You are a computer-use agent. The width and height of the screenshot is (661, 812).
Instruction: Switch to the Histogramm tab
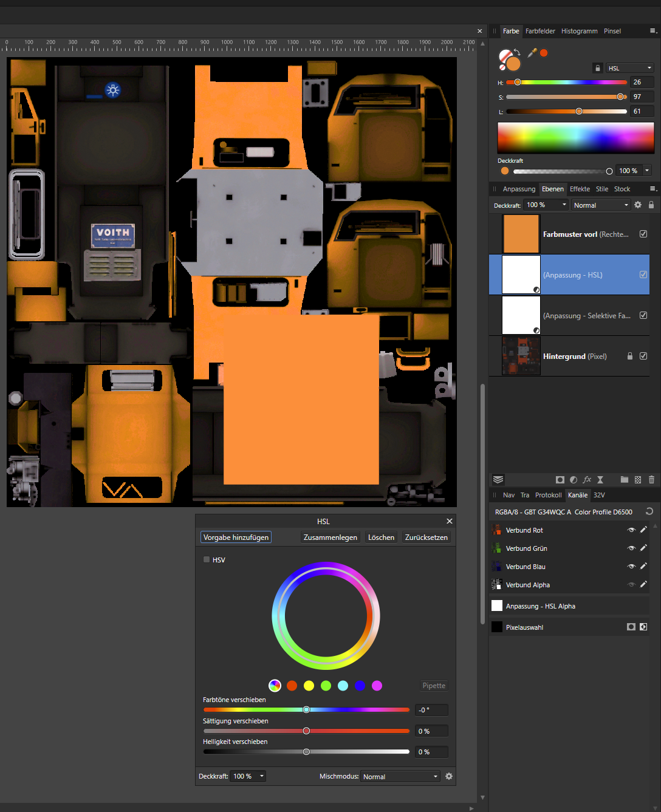(579, 31)
